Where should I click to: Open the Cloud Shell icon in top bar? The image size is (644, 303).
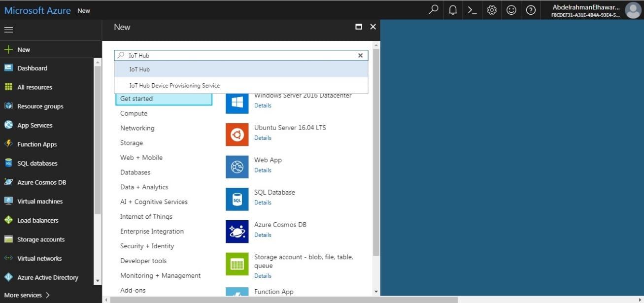coord(472,10)
